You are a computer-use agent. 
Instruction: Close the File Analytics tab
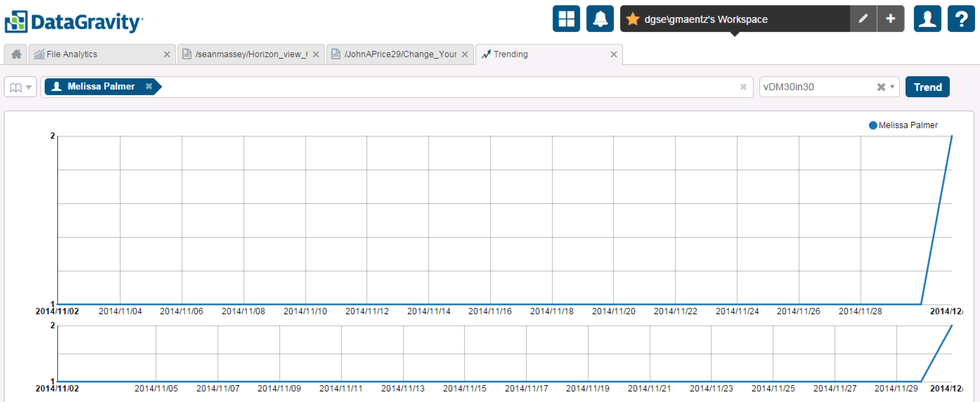(167, 54)
